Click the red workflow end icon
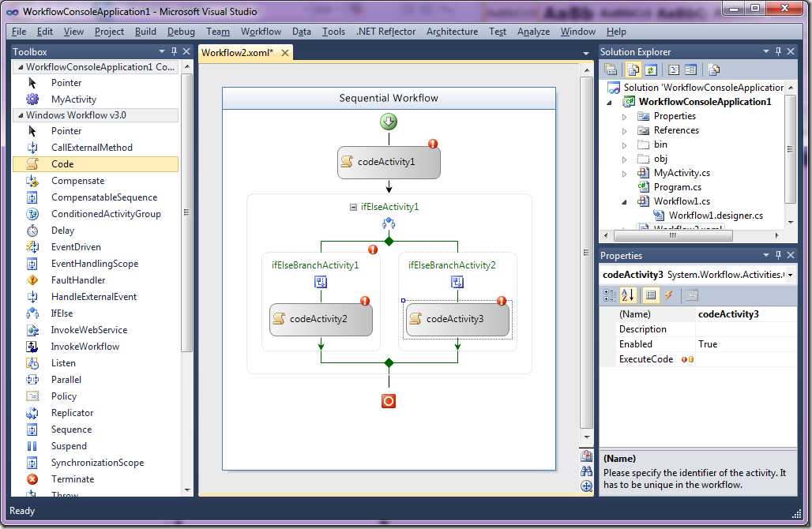The width and height of the screenshot is (812, 529). (x=389, y=401)
